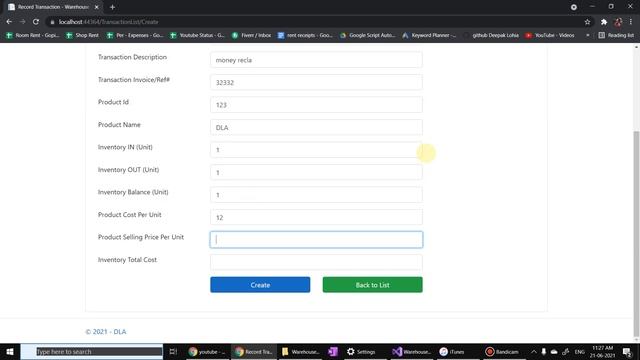The image size is (640, 360).
Task: Open rent receipts bookmark
Action: point(305,36)
